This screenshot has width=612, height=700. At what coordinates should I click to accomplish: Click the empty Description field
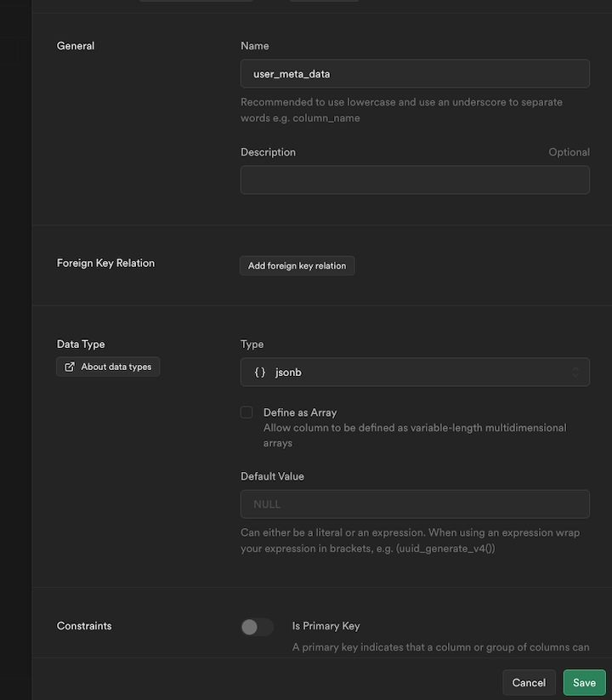pyautogui.click(x=415, y=179)
